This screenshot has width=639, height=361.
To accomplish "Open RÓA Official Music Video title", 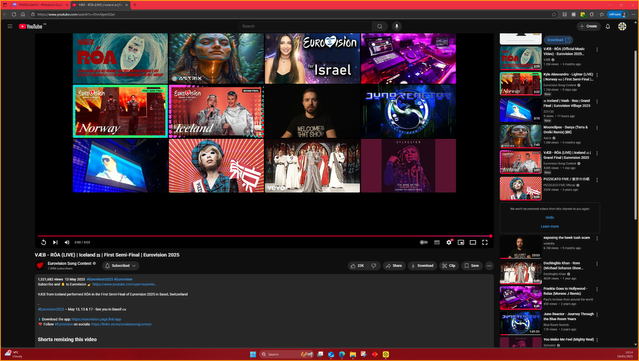I will pyautogui.click(x=564, y=51).
